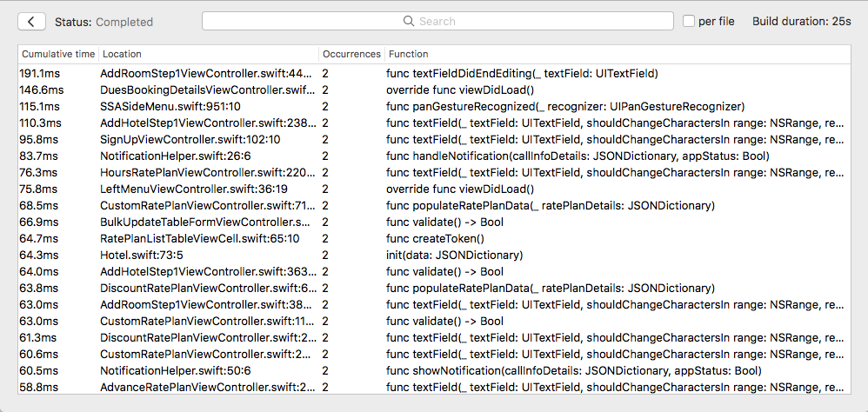Click the Occurrences column header
Image resolution: width=868 pixels, height=412 pixels.
(x=351, y=54)
